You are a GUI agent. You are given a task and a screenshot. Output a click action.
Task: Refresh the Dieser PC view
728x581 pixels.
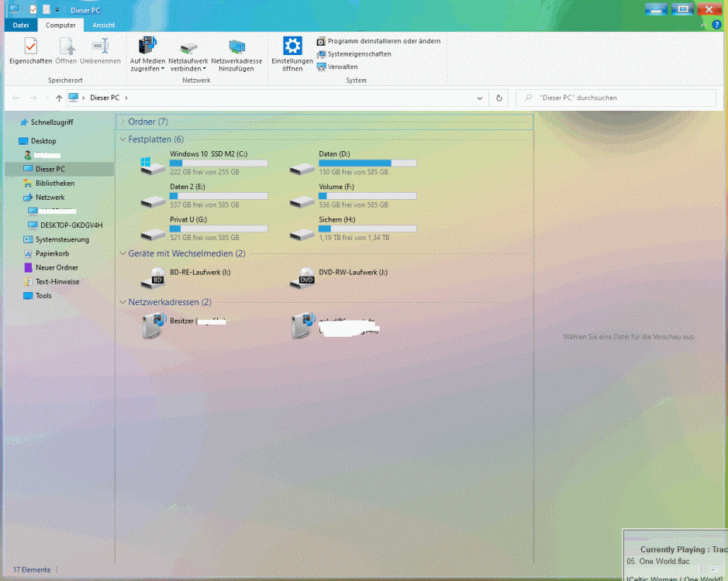(x=499, y=98)
